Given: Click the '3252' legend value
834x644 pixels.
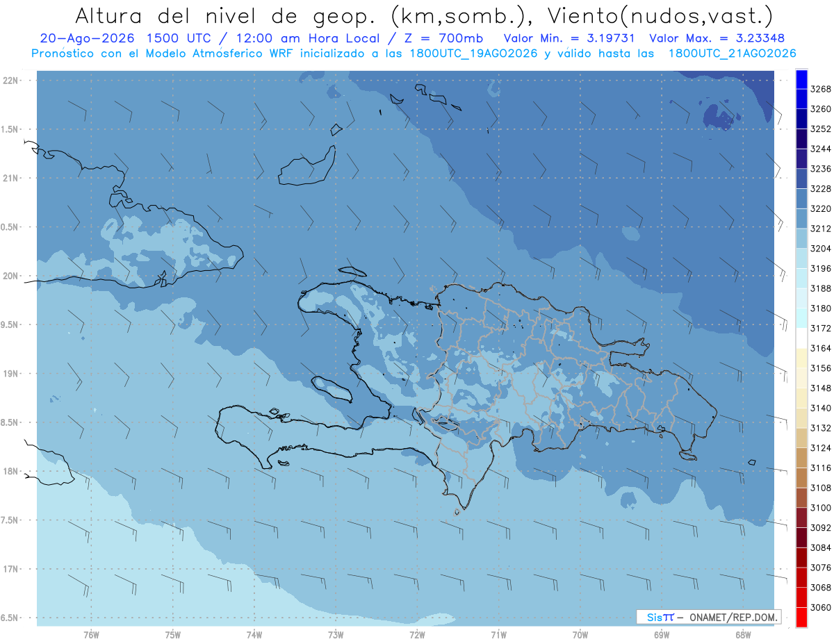Looking at the screenshot, I should [x=821, y=129].
